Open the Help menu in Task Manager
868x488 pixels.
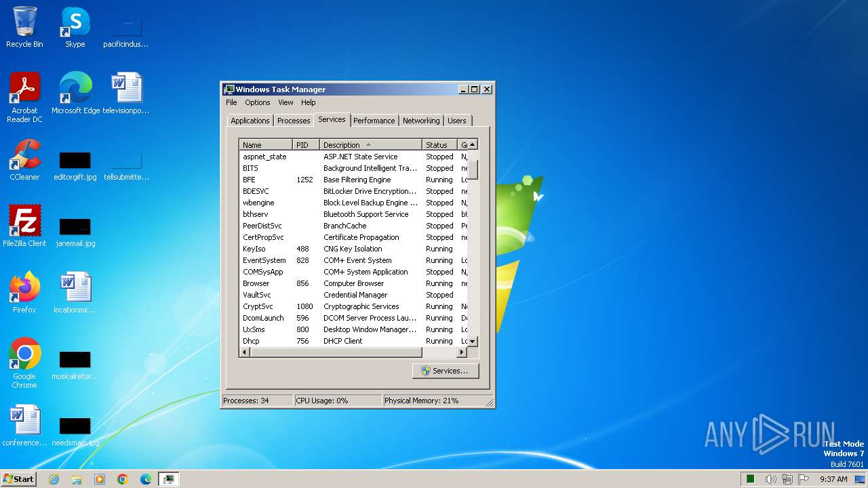click(x=309, y=102)
